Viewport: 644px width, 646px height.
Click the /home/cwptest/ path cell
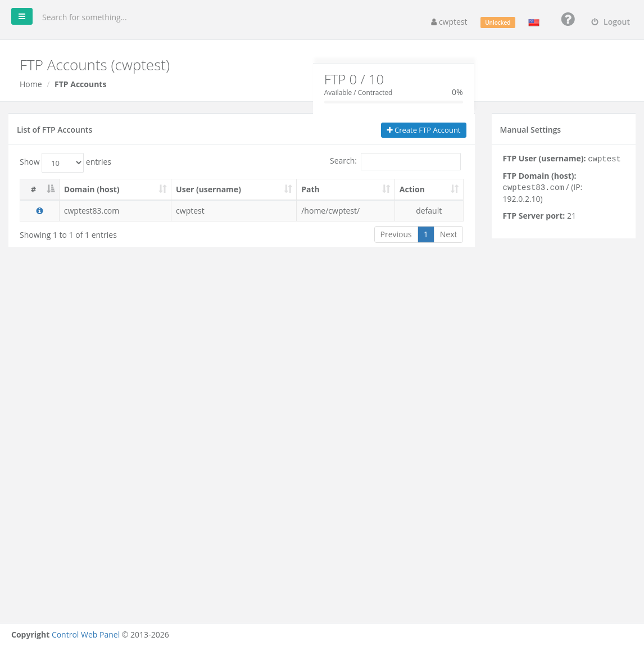pyautogui.click(x=346, y=211)
